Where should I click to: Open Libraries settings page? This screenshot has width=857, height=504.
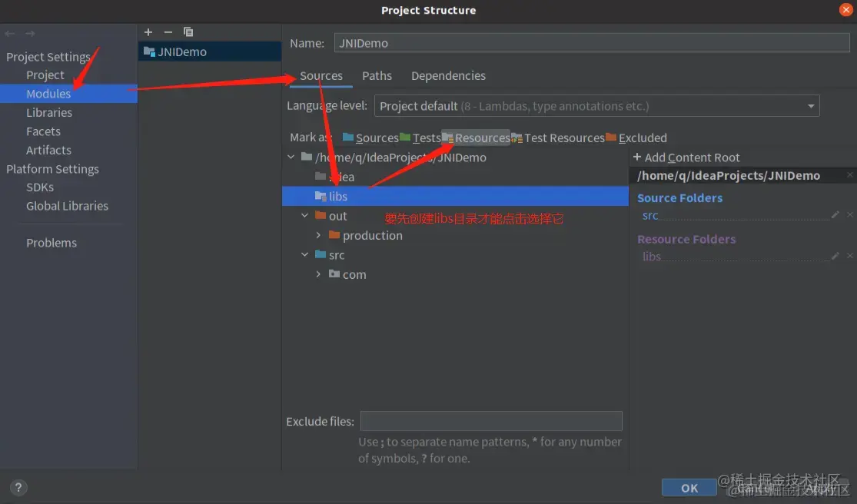coord(49,112)
